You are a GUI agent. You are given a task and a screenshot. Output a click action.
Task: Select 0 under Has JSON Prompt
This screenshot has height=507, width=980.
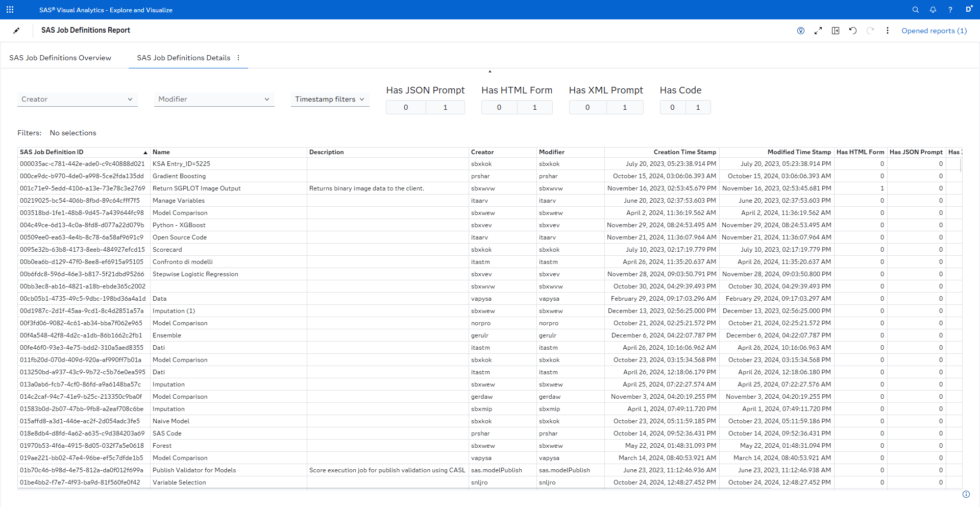[x=406, y=107]
